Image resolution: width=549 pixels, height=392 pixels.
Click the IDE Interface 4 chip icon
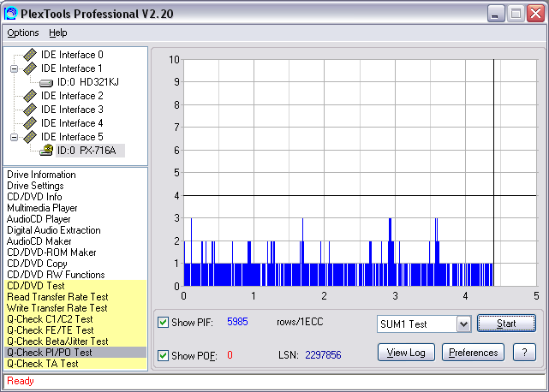30,123
